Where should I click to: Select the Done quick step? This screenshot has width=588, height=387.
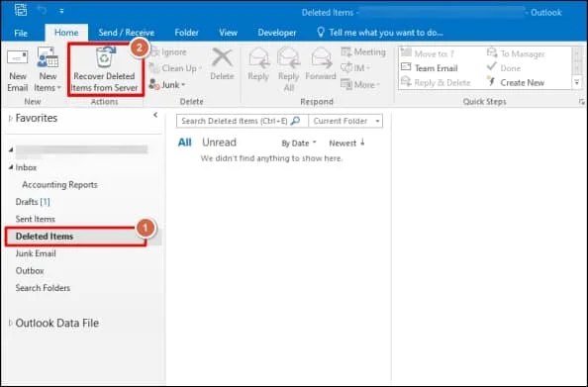tap(504, 68)
